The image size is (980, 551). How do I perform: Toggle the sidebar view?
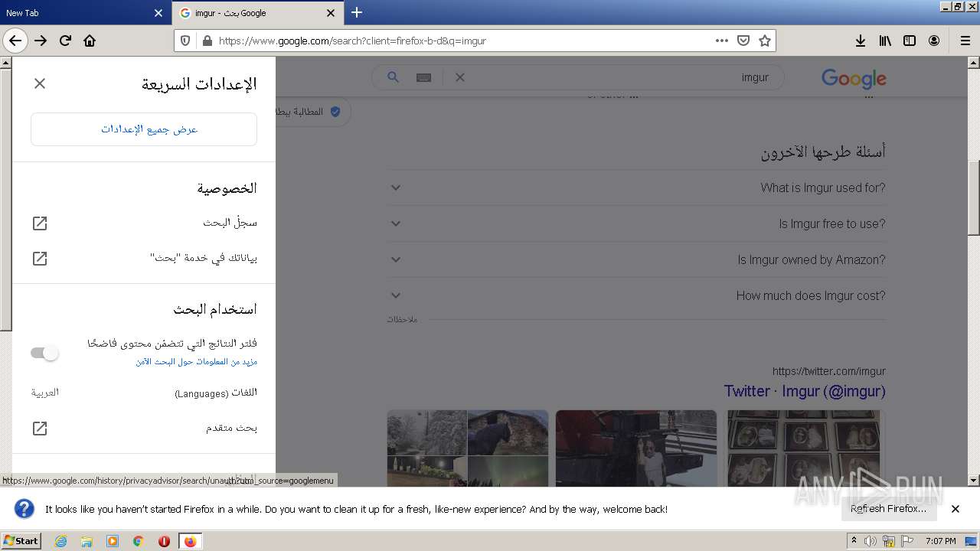coord(910,41)
